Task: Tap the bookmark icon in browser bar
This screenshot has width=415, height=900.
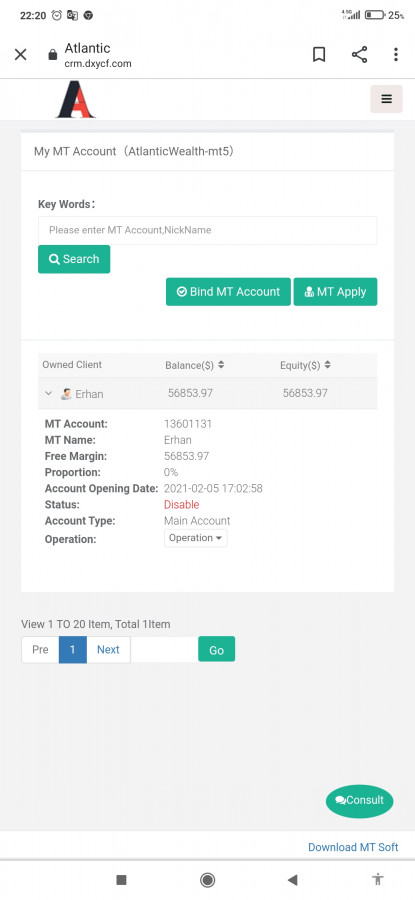Action: coord(319,55)
